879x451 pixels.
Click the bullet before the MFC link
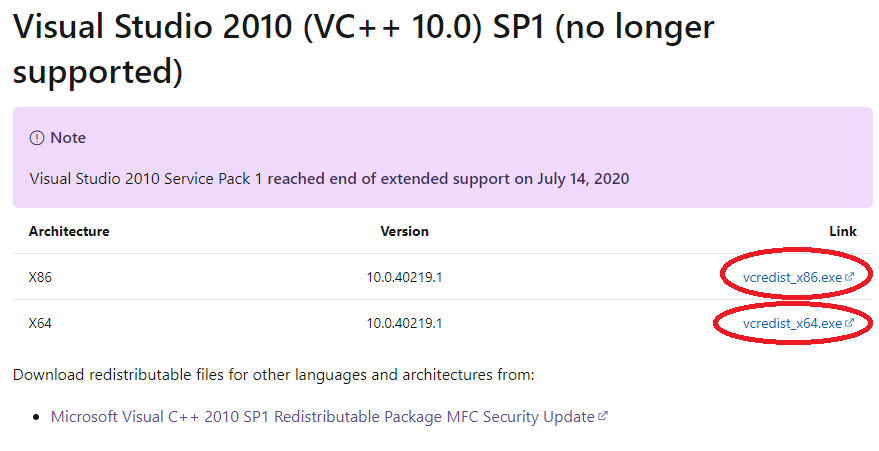[36, 417]
